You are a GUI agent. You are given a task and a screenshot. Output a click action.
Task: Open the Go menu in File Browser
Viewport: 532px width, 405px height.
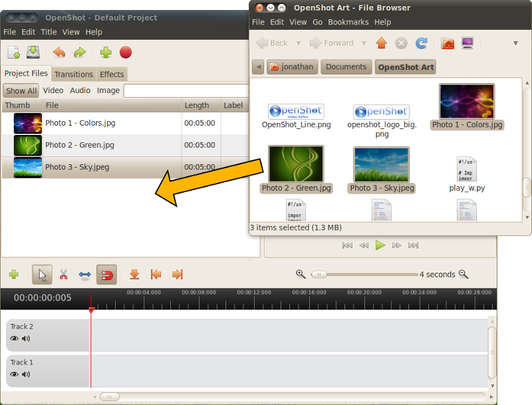click(317, 22)
